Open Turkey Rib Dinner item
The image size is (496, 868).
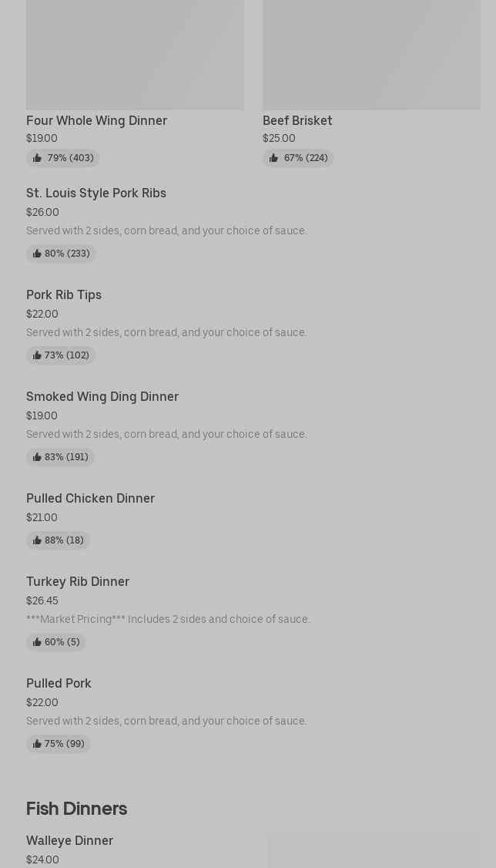78,582
